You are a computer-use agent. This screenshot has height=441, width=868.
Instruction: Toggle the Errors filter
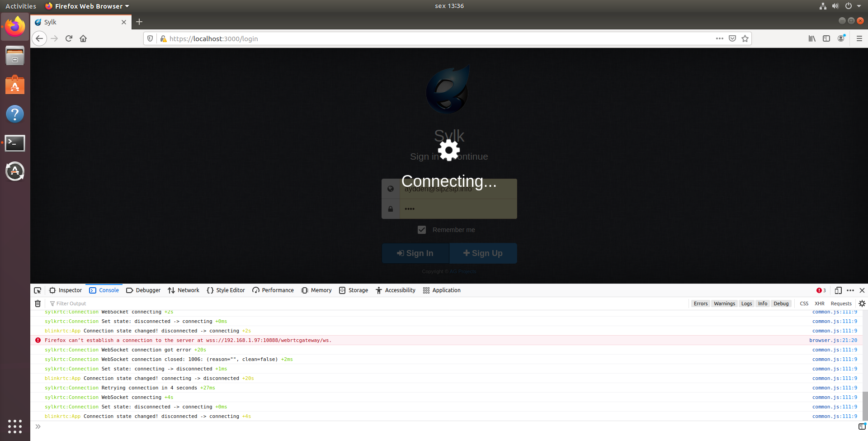coord(701,303)
